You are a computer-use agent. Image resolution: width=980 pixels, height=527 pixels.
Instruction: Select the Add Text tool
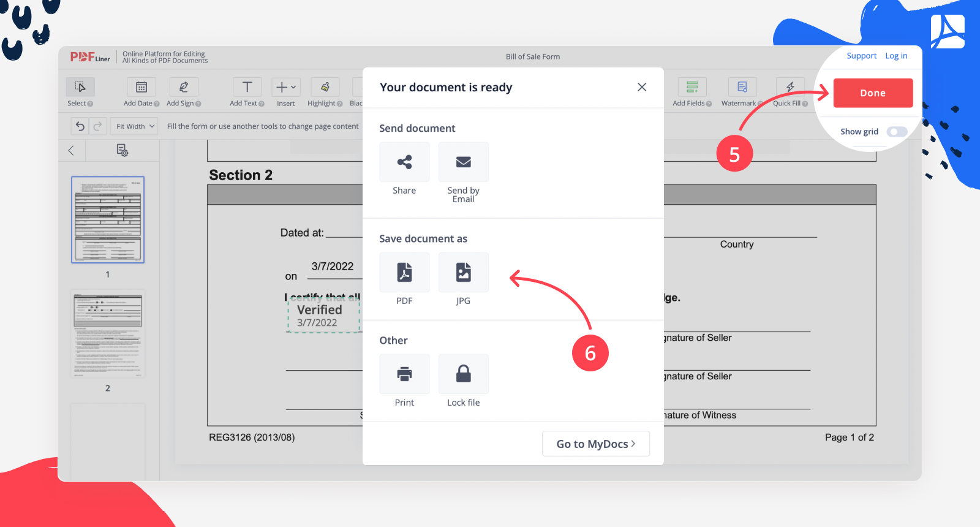point(247,87)
